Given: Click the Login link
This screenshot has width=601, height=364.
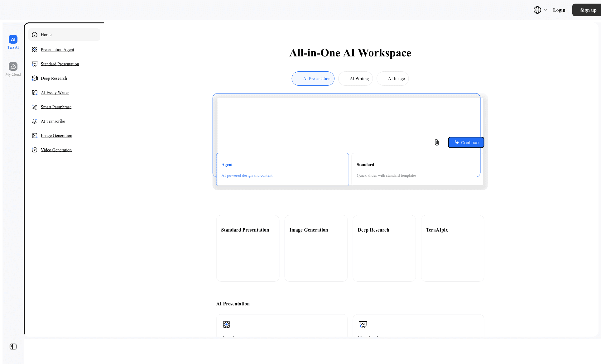Looking at the screenshot, I should [x=559, y=10].
